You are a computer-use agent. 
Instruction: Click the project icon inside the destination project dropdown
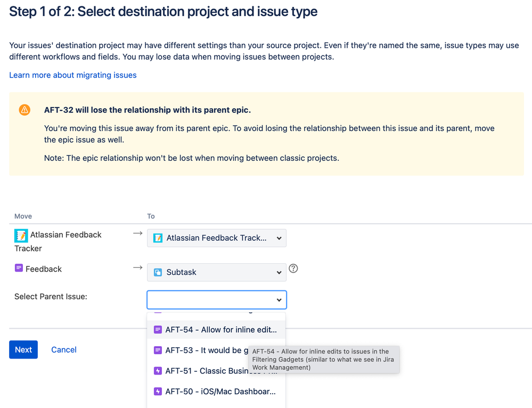click(x=158, y=238)
